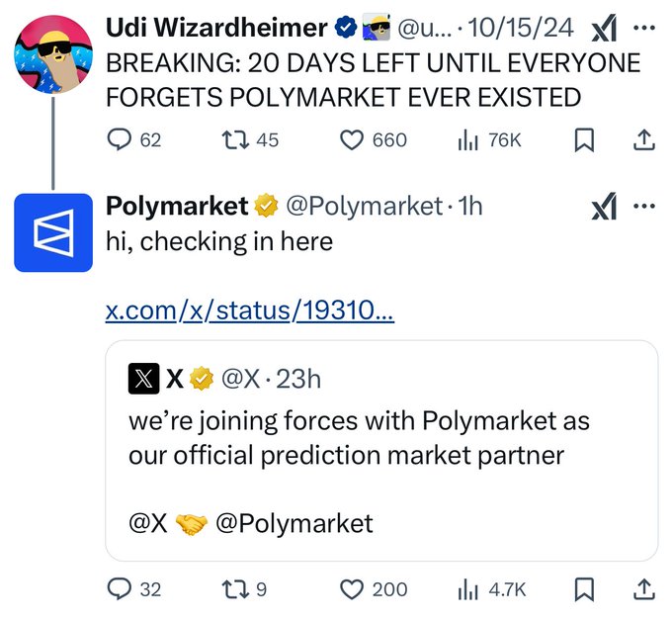Reply to Polymarket's tweet
The width and height of the screenshot is (672, 620).
click(121, 589)
